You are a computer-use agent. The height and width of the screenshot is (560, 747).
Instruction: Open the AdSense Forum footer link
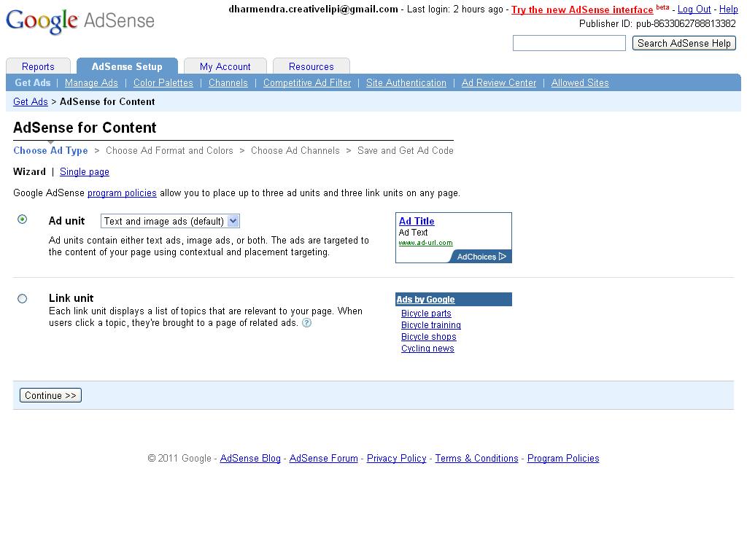point(323,458)
